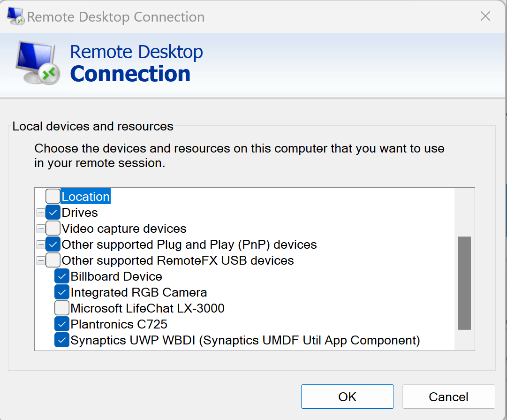
Task: Expand the Video capture devices node
Action: [41, 229]
